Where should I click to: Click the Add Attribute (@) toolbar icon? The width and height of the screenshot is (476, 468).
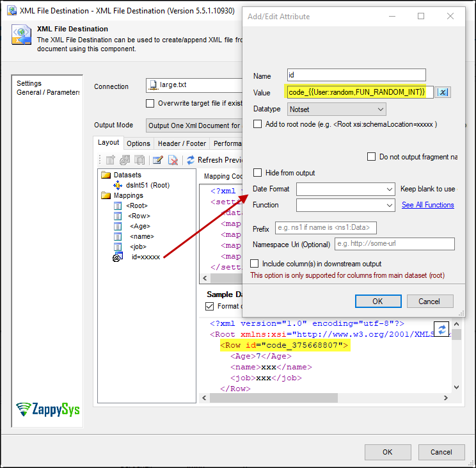[125, 160]
